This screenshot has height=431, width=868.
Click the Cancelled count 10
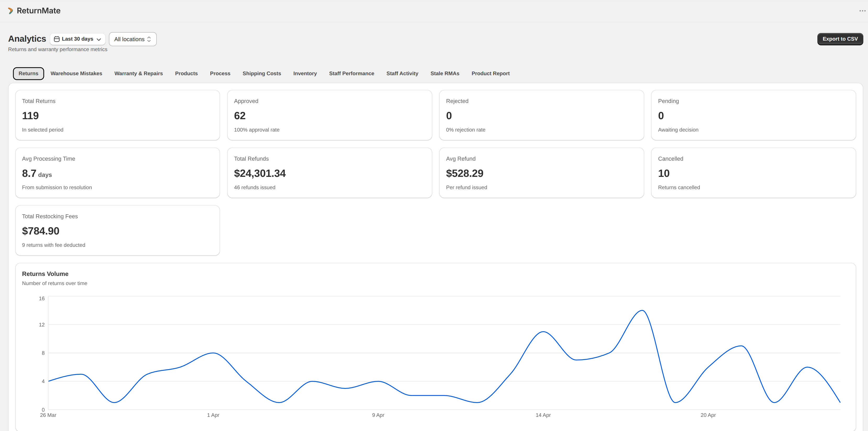[663, 173]
